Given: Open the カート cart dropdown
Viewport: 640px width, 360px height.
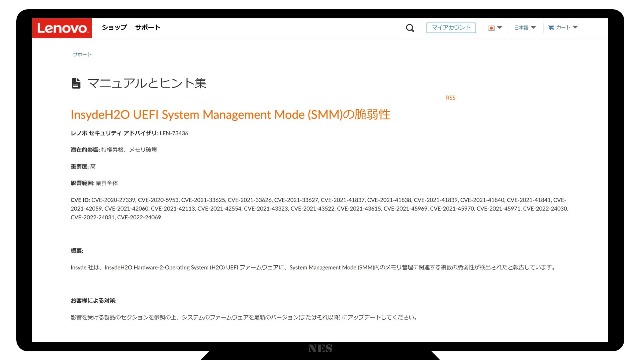Looking at the screenshot, I should pos(563,27).
